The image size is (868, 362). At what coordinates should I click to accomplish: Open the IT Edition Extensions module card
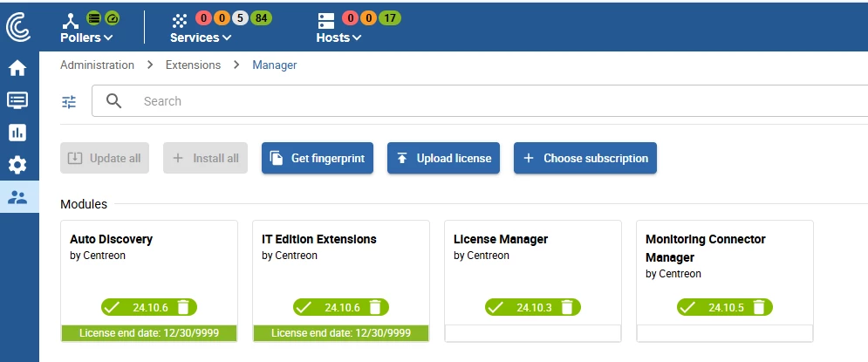coord(341,281)
